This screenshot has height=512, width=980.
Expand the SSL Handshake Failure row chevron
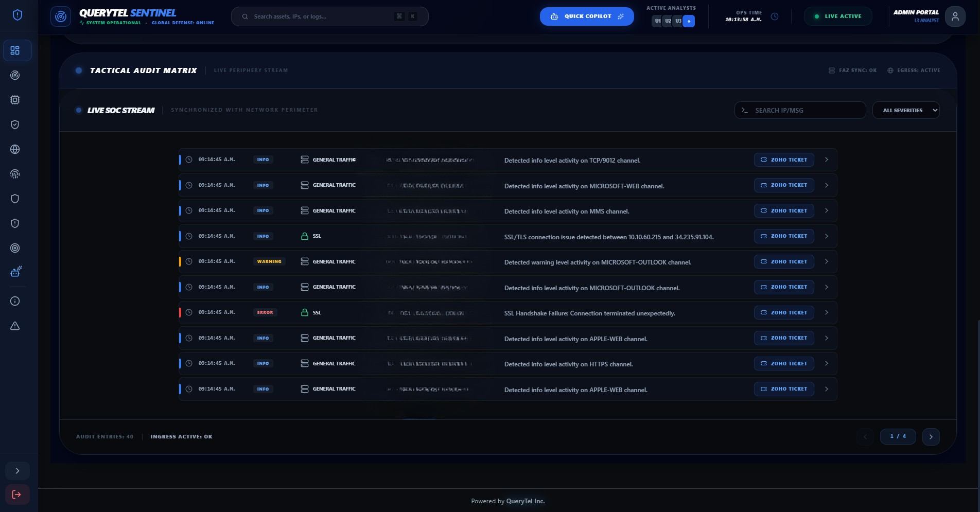pos(827,312)
